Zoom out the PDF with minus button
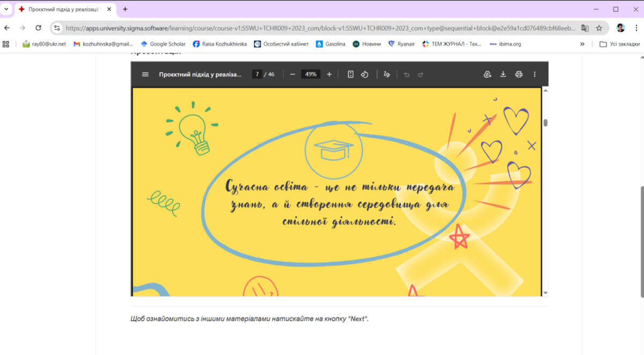Screen dimensions: 644x355 [292, 75]
